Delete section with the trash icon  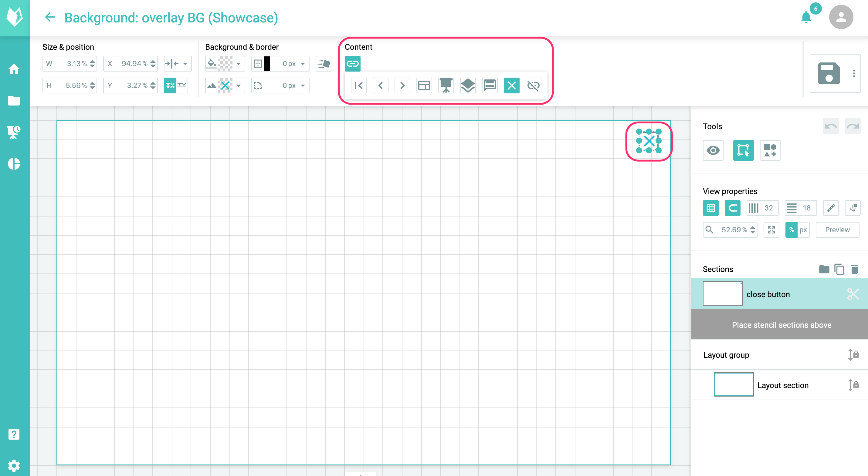(855, 269)
